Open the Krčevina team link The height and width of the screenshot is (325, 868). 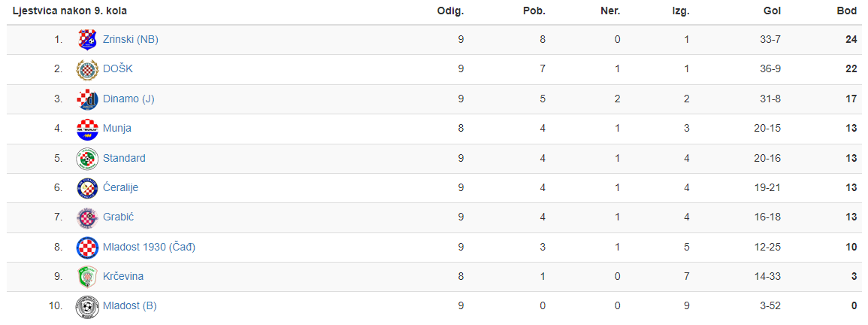[x=123, y=276]
